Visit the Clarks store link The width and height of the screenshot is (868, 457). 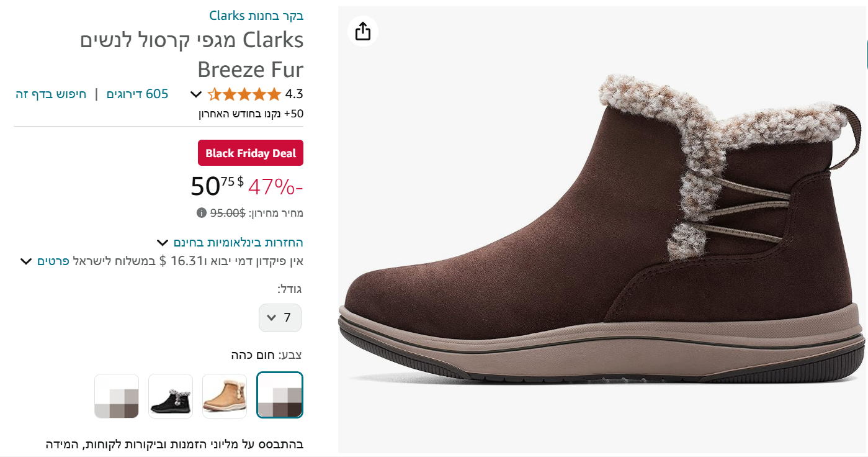pos(256,16)
